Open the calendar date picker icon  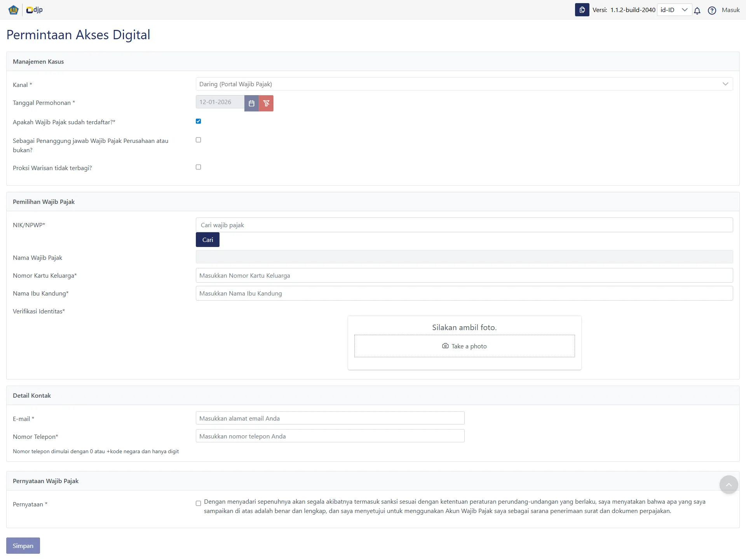pos(251,103)
